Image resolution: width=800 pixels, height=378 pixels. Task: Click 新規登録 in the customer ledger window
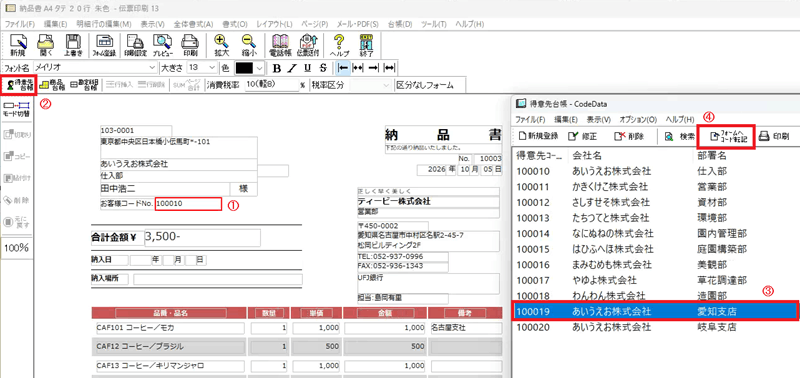[538, 136]
